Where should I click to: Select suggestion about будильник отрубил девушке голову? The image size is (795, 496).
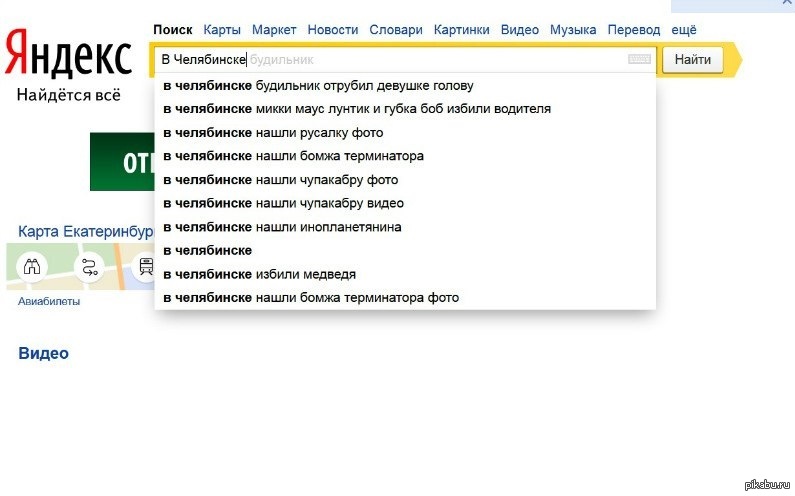click(318, 85)
